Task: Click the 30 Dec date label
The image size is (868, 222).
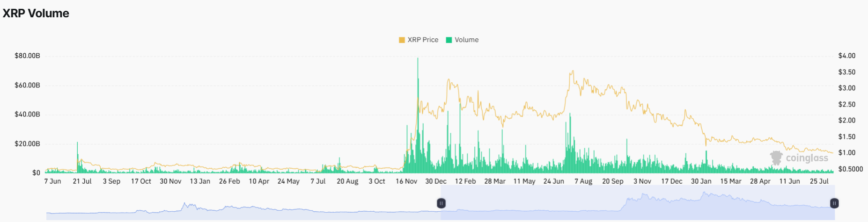Action: click(436, 181)
